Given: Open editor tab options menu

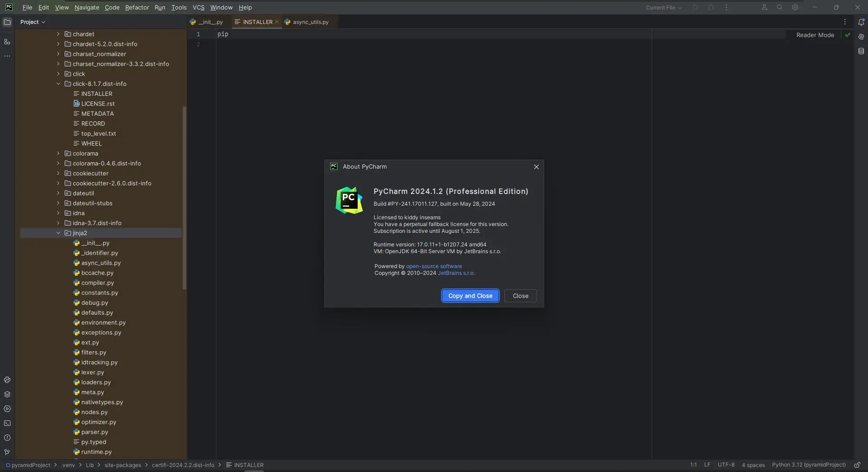Looking at the screenshot, I should [844, 22].
